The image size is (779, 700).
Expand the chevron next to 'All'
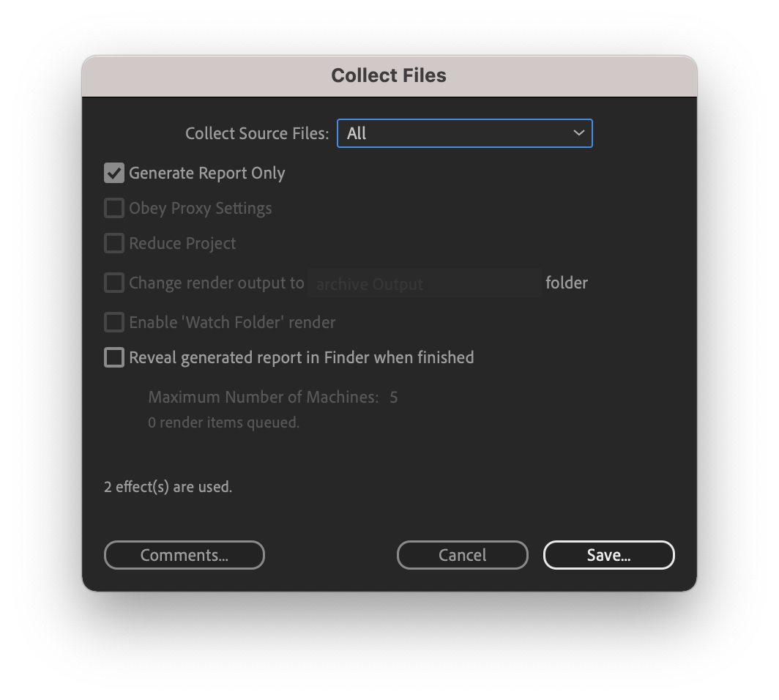pos(578,133)
